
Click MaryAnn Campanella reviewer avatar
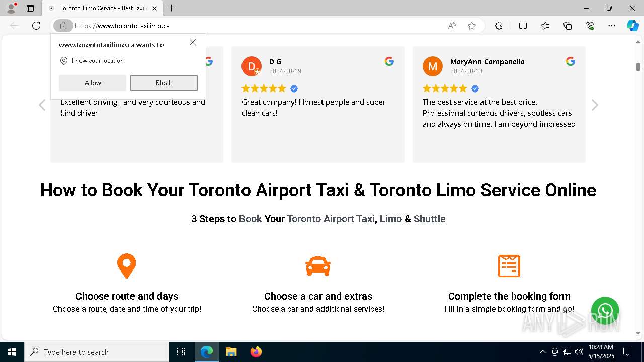tap(433, 66)
